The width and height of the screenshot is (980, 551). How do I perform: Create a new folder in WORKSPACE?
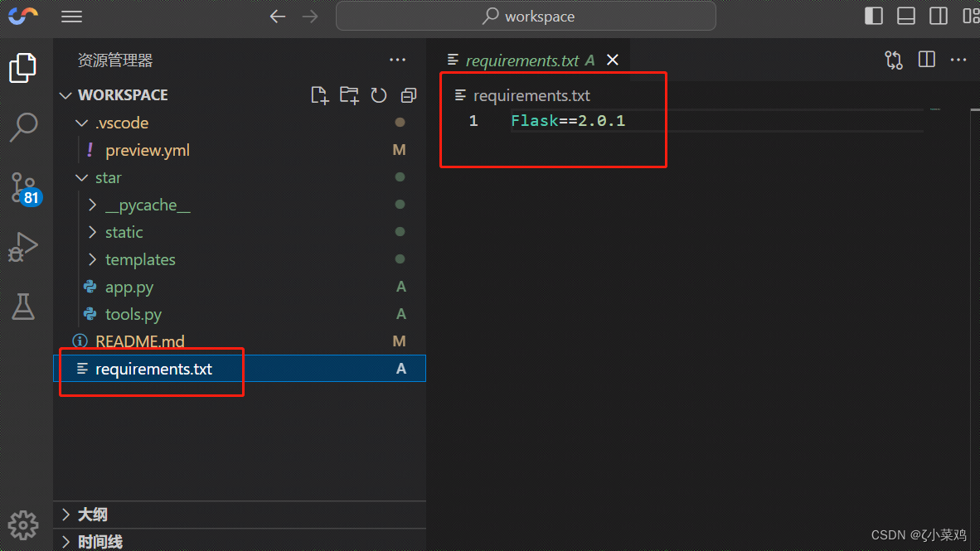349,95
